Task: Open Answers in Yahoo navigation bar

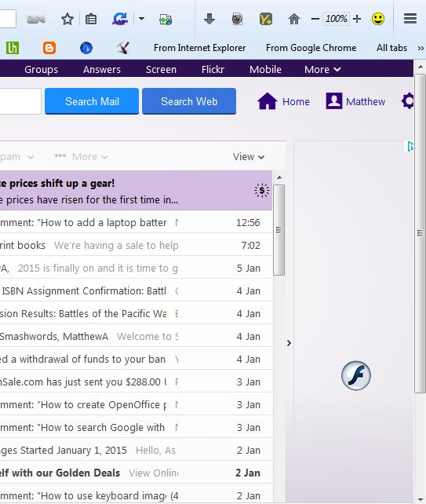Action: pos(102,69)
